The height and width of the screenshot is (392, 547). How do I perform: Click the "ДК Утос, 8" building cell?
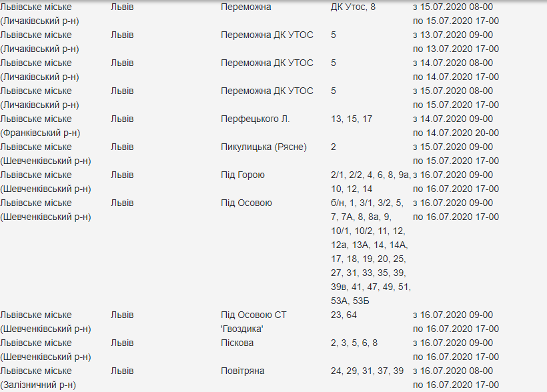pyautogui.click(x=353, y=7)
